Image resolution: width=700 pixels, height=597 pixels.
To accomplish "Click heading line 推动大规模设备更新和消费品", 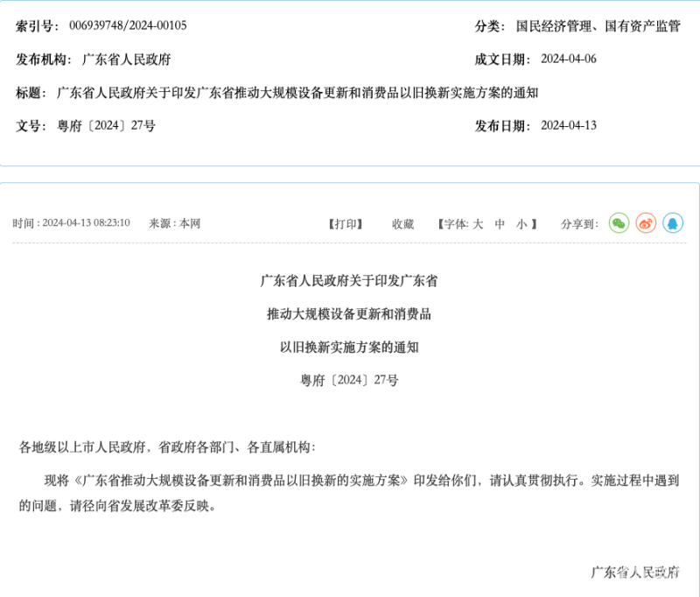I will click(x=349, y=314).
